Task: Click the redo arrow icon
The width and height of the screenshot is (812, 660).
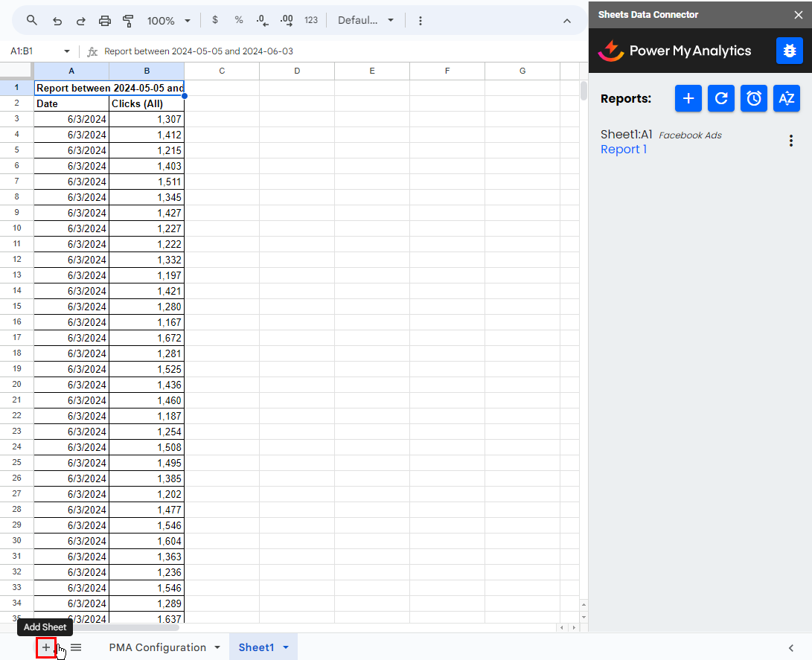Action: click(x=81, y=21)
